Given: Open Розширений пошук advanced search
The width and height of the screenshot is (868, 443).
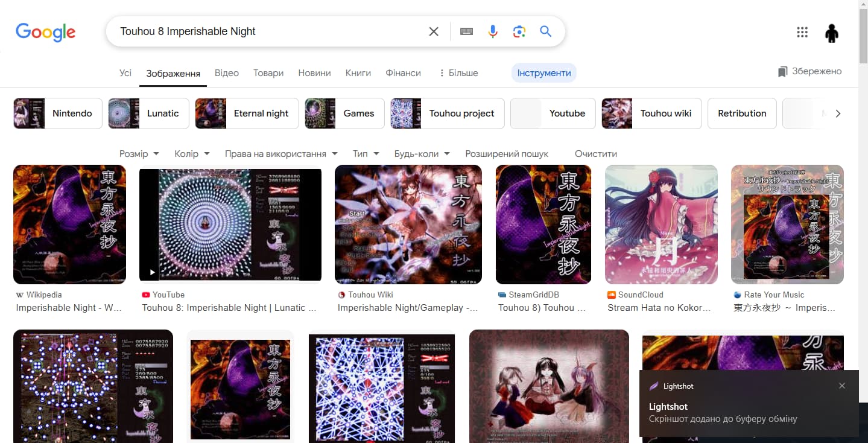Looking at the screenshot, I should click(507, 154).
